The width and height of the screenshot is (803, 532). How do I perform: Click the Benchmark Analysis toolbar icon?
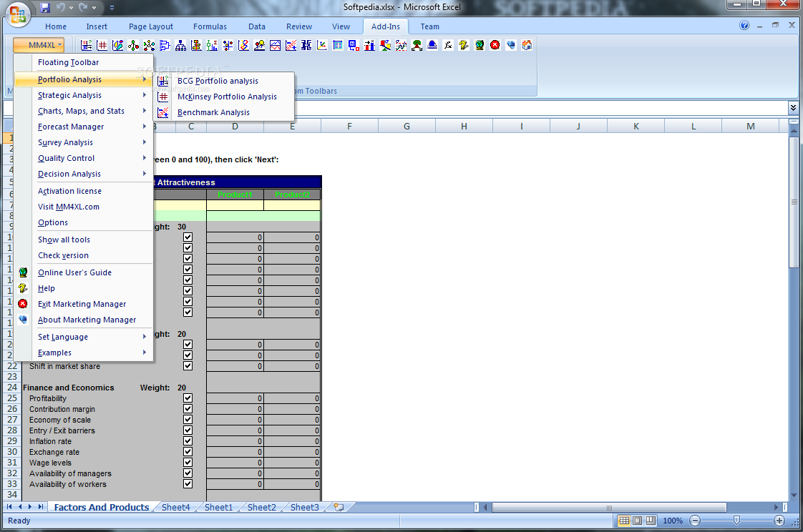tap(291, 46)
